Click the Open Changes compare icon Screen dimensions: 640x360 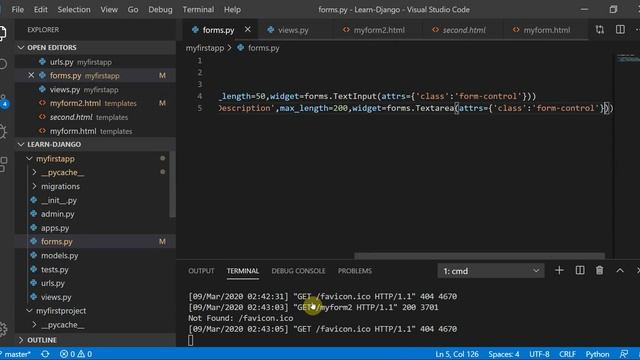tap(599, 29)
